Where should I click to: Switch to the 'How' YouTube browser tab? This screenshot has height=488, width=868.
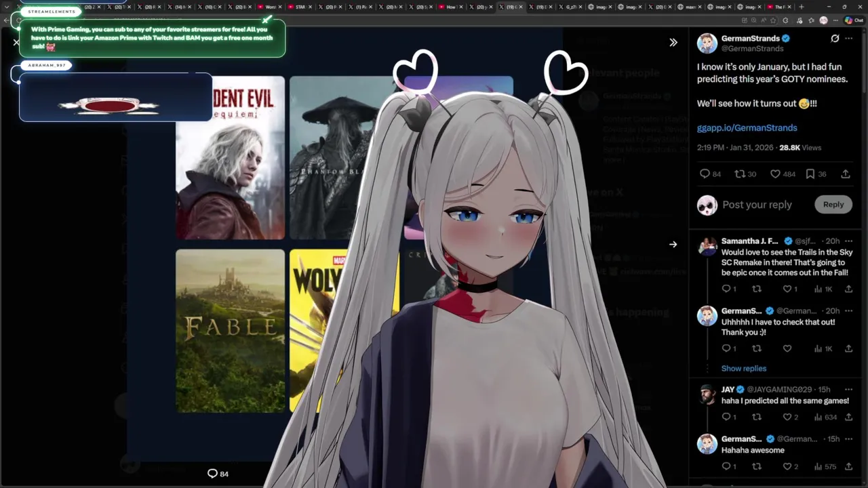coord(452,7)
